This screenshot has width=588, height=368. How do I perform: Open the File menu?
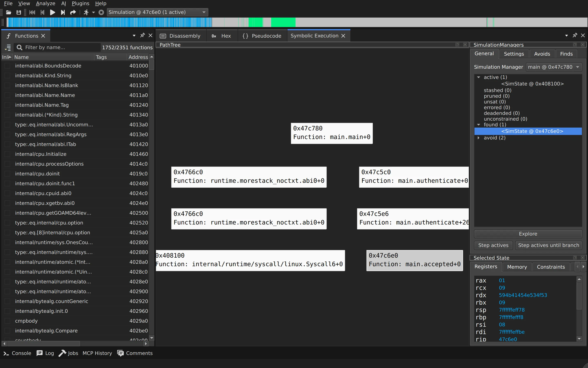click(x=8, y=3)
